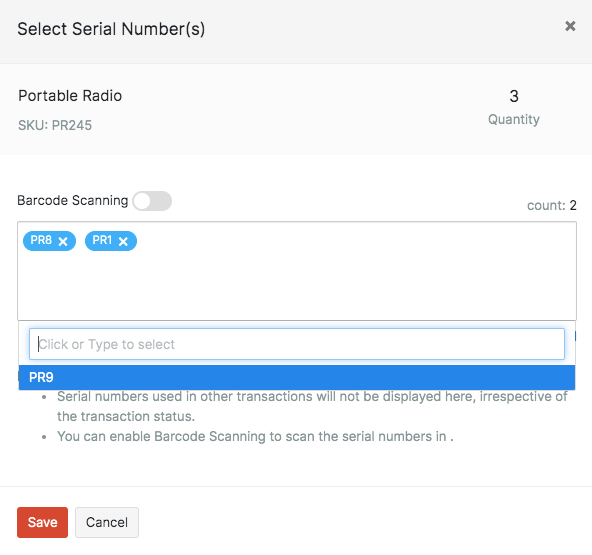Screen dimensions: 592x555
Task: Click the PR1 tag label
Action: point(102,240)
